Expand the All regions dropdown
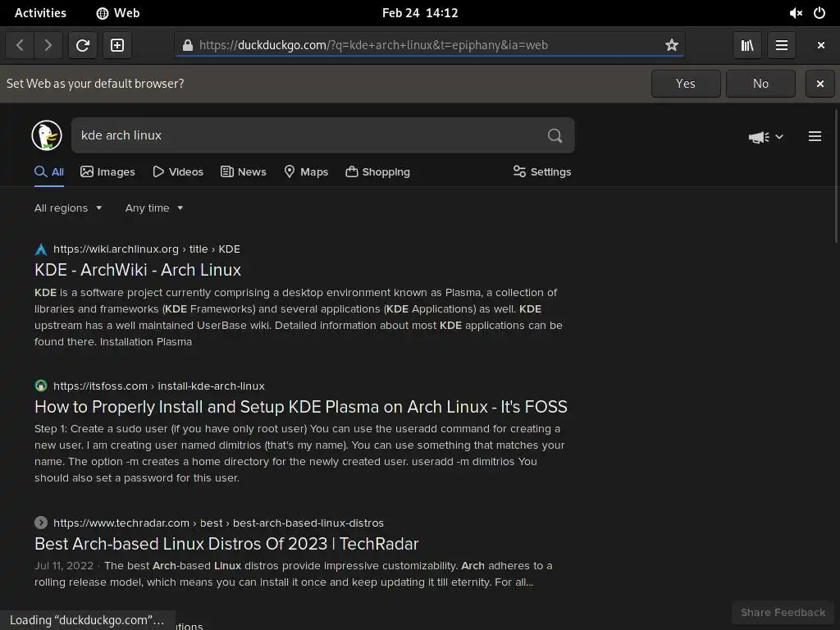The height and width of the screenshot is (630, 840). click(x=68, y=208)
